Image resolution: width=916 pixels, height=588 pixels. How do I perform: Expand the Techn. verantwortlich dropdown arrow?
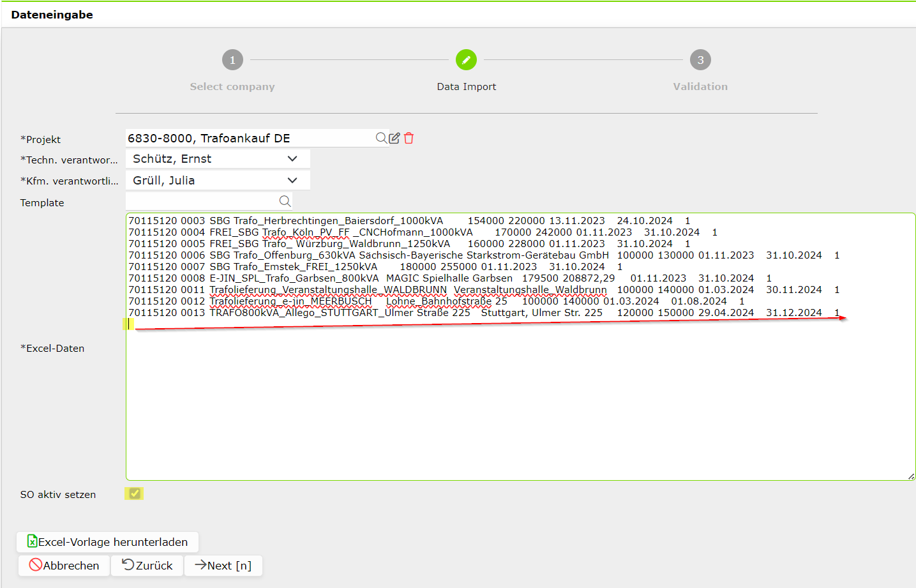pyautogui.click(x=292, y=159)
